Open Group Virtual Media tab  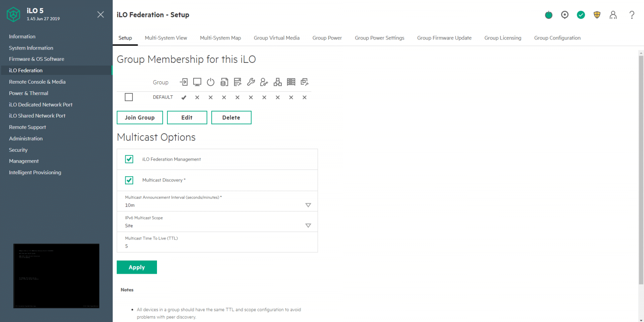pyautogui.click(x=277, y=38)
